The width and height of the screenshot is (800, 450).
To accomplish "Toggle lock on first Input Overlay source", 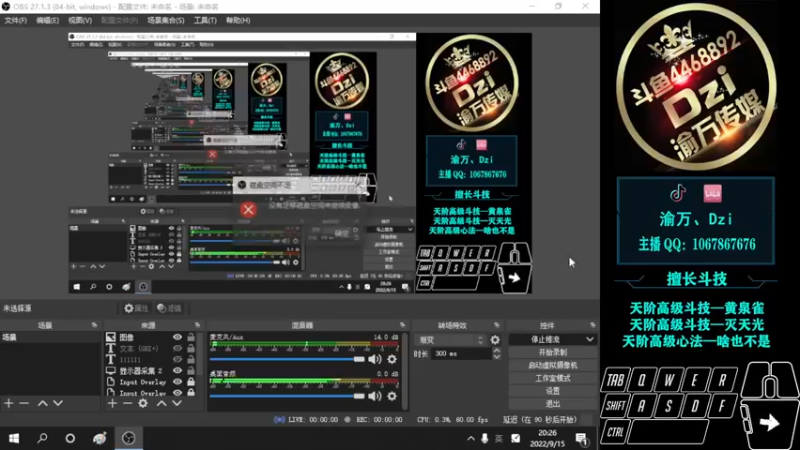I will 191,382.
